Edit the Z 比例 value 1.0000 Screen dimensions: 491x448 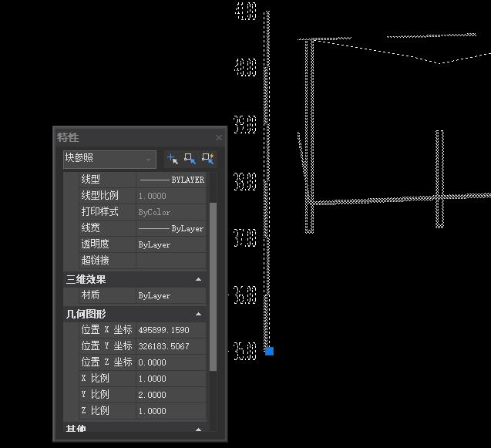click(171, 411)
